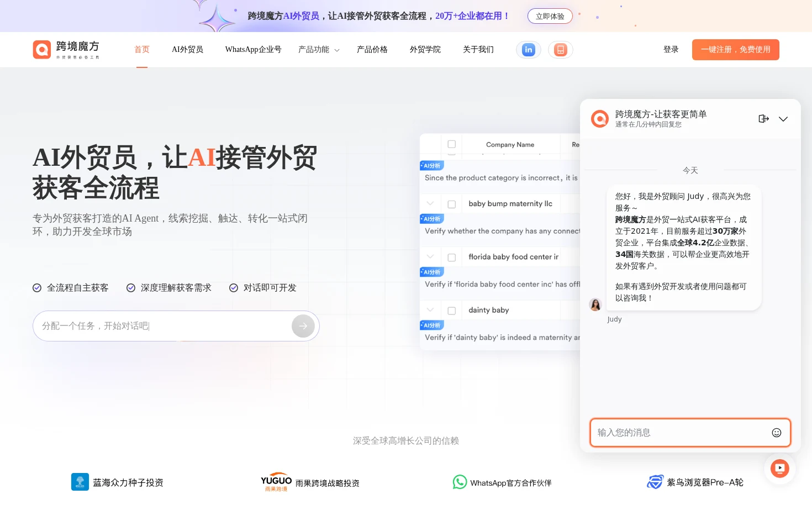Click the top banner promo text
The image size is (812, 510).
(379, 16)
